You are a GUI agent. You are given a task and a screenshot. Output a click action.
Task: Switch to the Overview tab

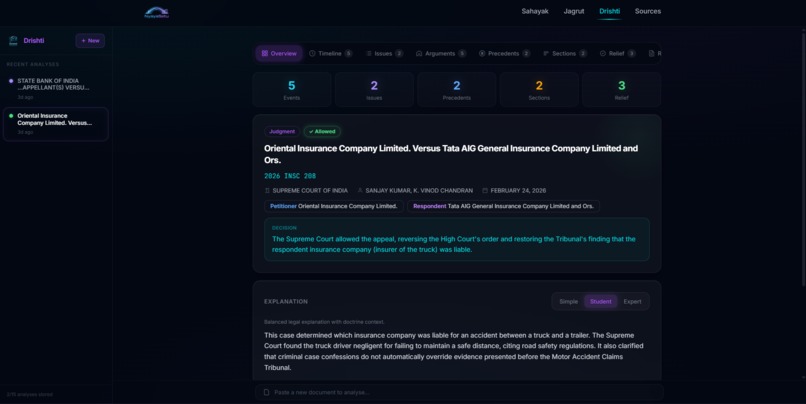coord(279,53)
